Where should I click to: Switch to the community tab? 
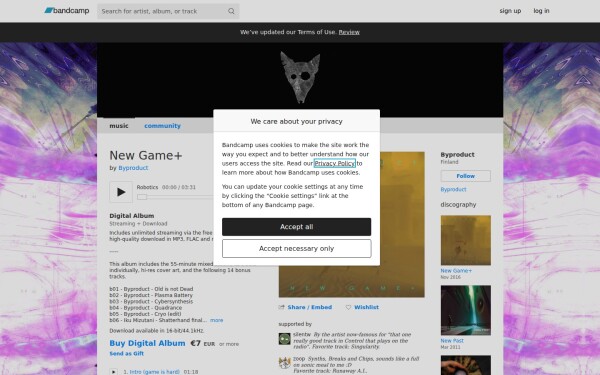(162, 126)
